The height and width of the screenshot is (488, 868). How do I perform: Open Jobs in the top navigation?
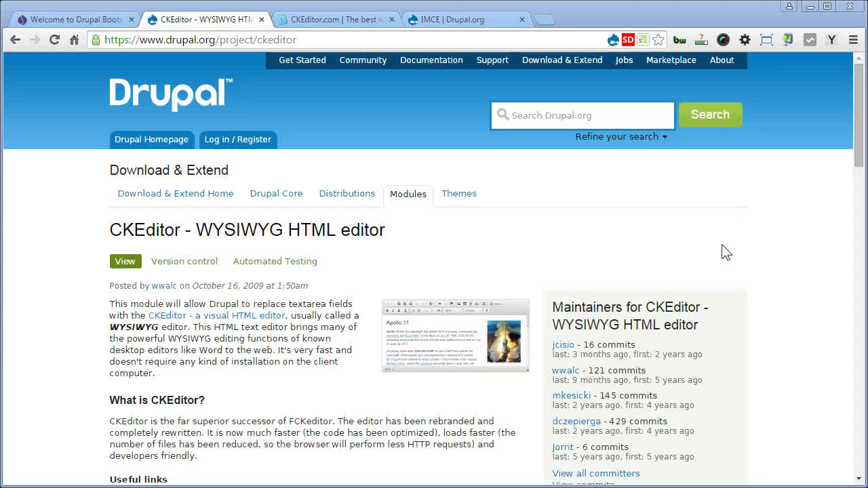(624, 60)
